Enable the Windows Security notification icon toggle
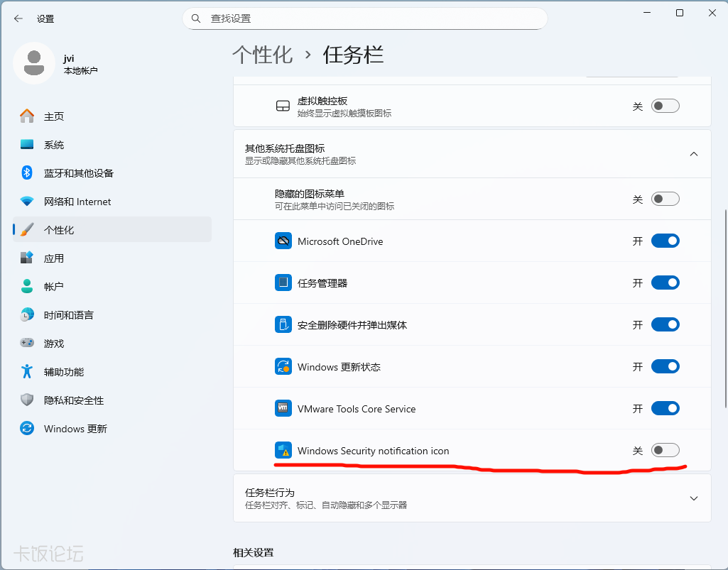The height and width of the screenshot is (570, 728). [665, 450]
